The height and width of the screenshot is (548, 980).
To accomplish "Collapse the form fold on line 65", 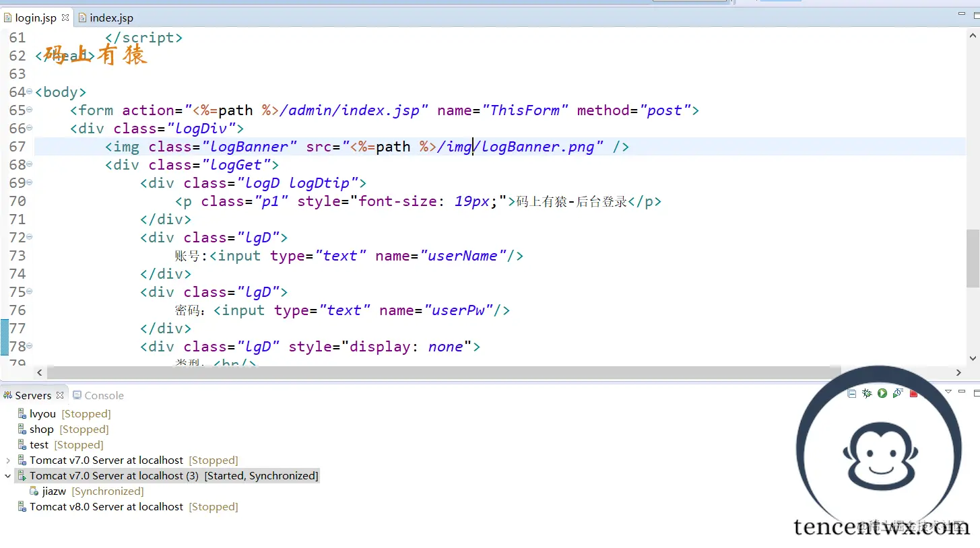I will point(30,110).
